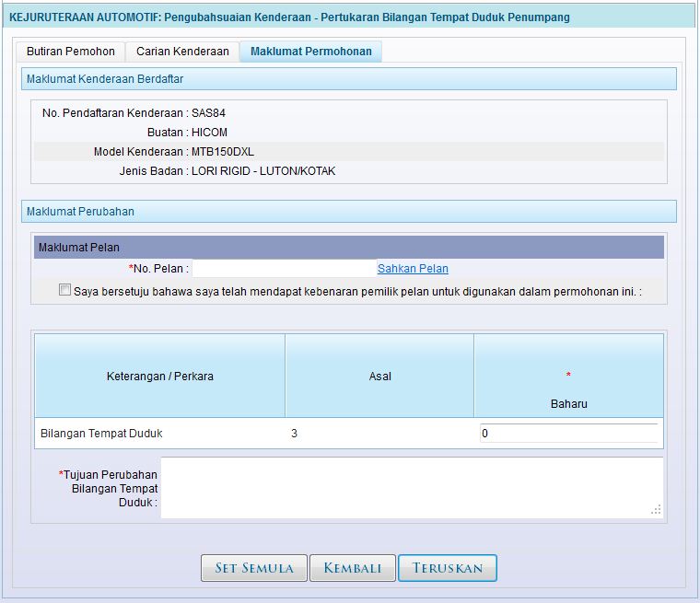Select registration number SAS84
700x603 pixels.
(208, 113)
